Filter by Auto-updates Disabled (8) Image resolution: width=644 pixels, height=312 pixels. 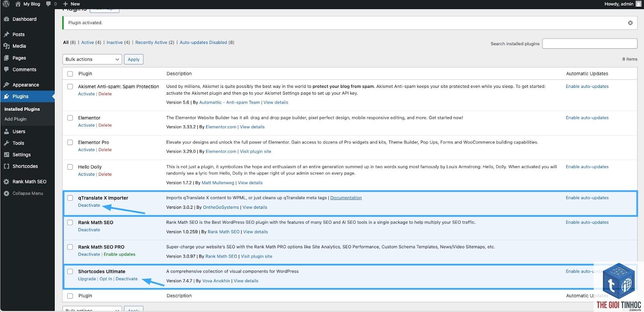(207, 42)
